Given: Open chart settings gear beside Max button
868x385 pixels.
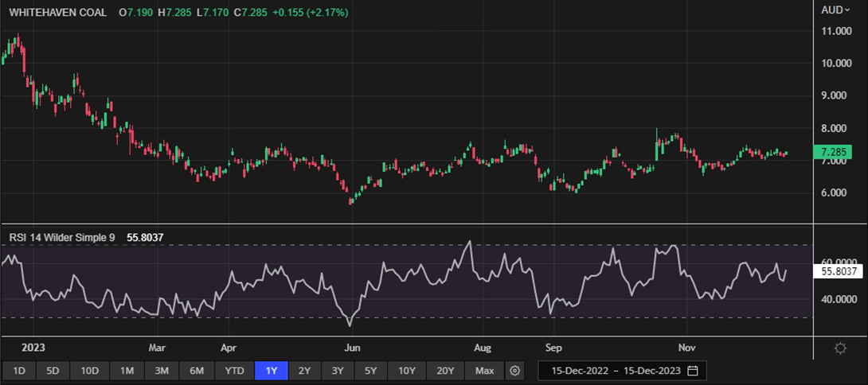Looking at the screenshot, I should 514,371.
